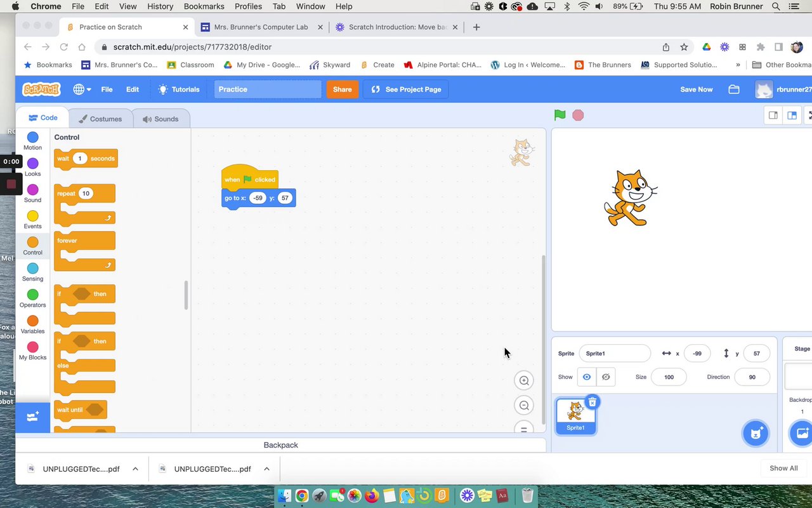812x508 pixels.
Task: Open the Skyward bookmark
Action: [330, 65]
